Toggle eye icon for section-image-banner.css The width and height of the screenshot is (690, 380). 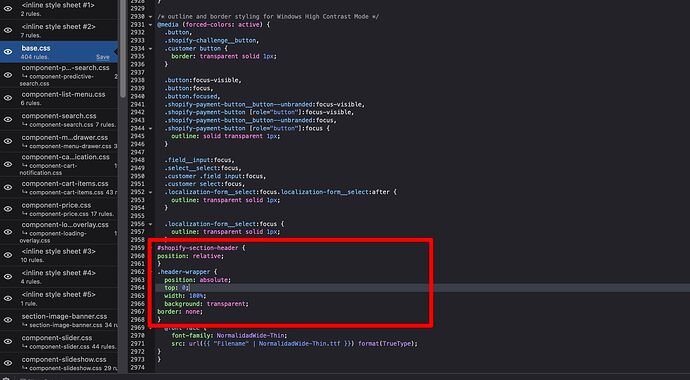(8, 320)
